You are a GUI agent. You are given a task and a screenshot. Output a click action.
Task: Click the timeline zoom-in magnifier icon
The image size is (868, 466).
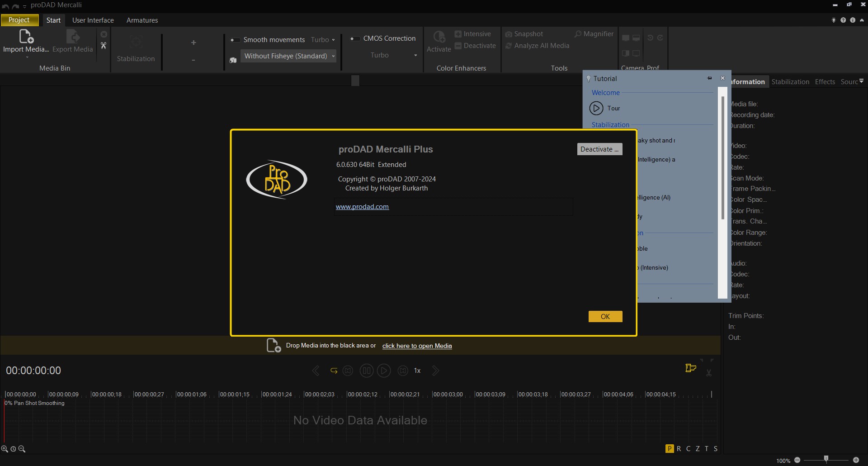(x=5, y=449)
